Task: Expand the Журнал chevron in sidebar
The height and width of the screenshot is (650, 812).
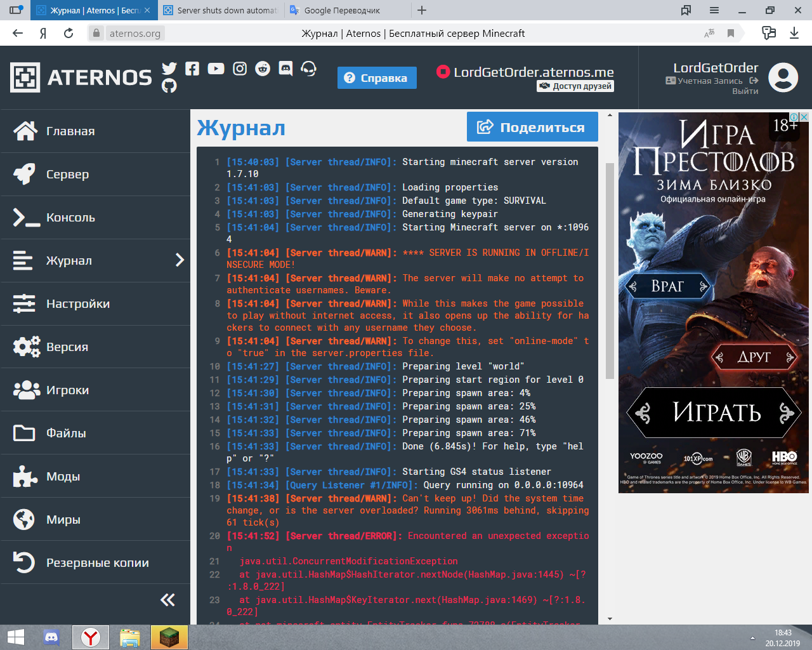Action: (180, 260)
